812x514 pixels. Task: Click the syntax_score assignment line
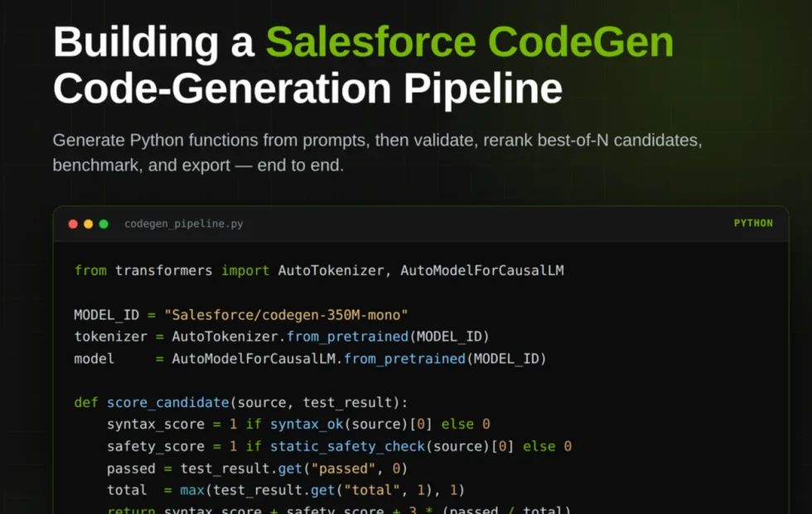point(298,424)
